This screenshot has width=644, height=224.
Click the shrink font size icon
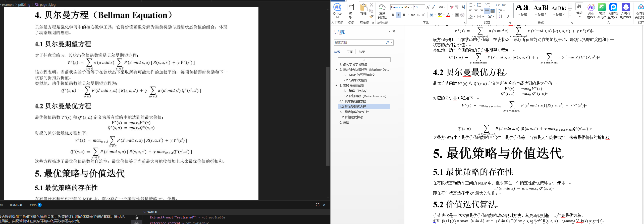(434, 7)
